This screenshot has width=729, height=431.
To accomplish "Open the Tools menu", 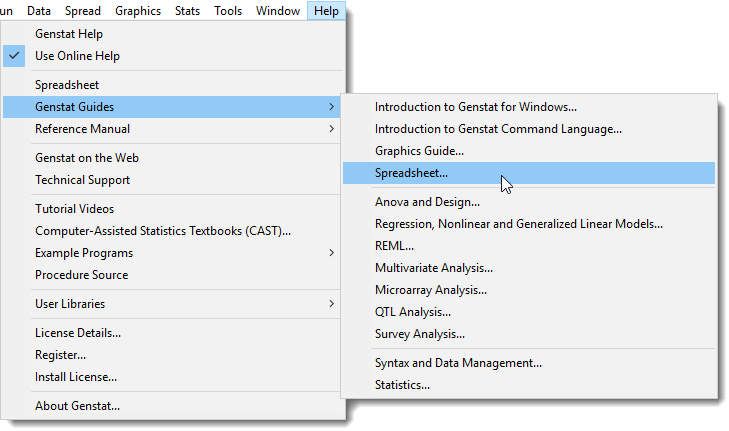I will tap(228, 11).
